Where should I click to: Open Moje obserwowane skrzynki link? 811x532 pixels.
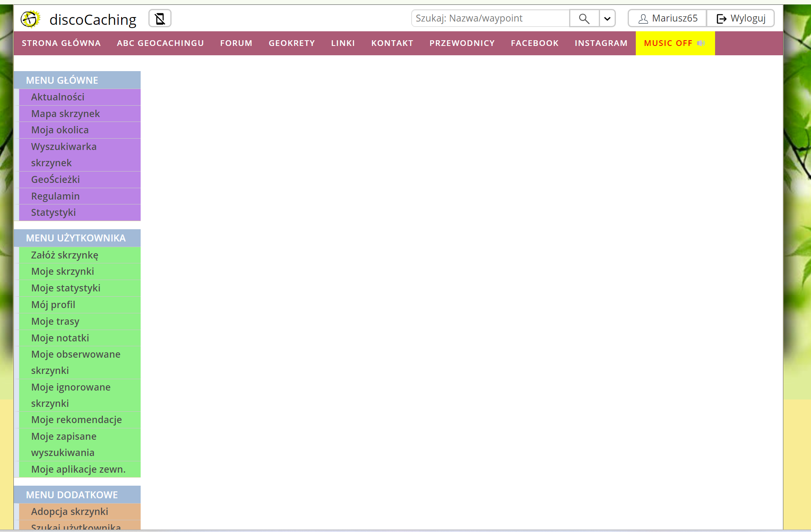(76, 362)
